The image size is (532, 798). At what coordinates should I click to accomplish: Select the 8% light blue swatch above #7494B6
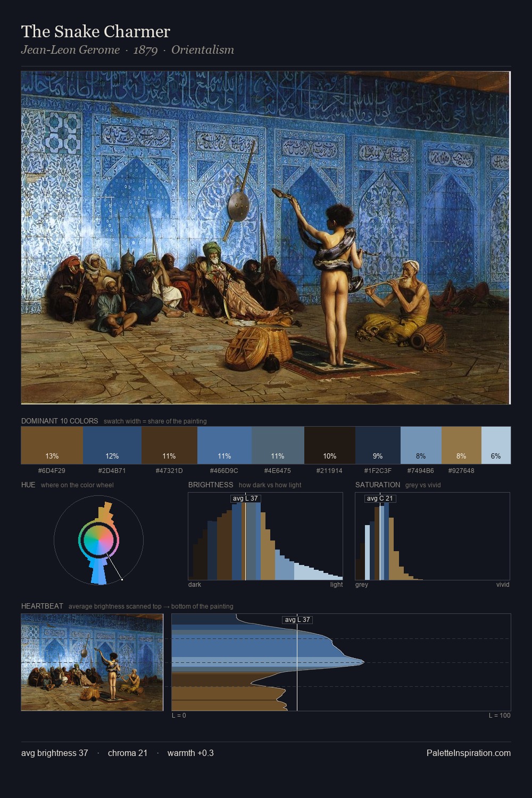coord(421,445)
